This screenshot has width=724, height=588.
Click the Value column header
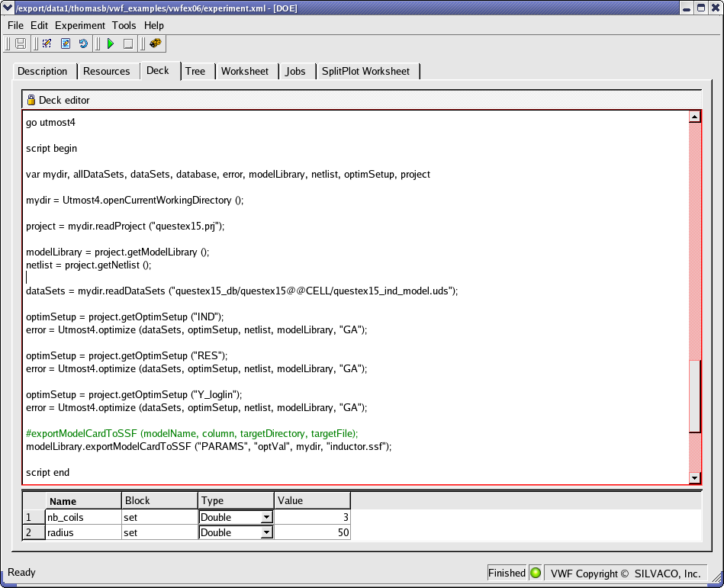312,501
